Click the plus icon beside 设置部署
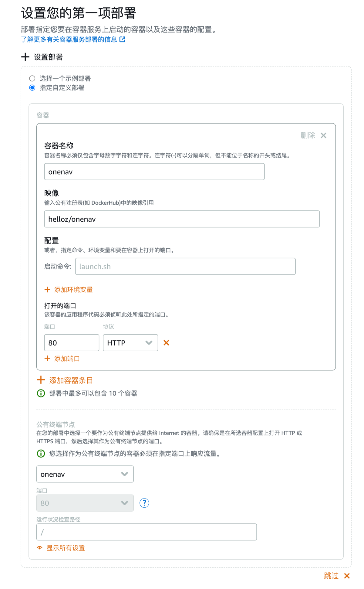Image resolution: width=364 pixels, height=589 pixels. [25, 57]
